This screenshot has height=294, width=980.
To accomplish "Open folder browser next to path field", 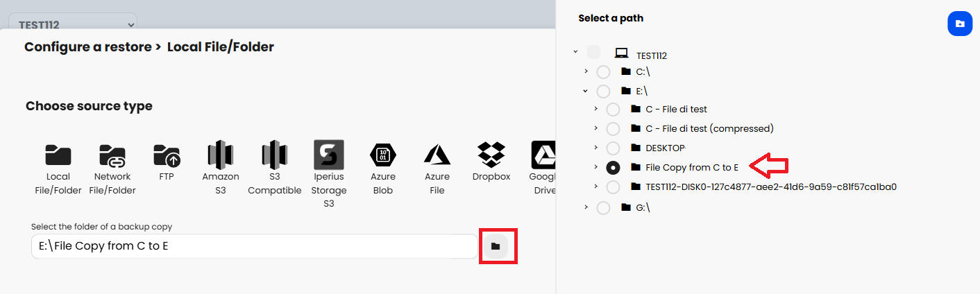I will pyautogui.click(x=496, y=246).
